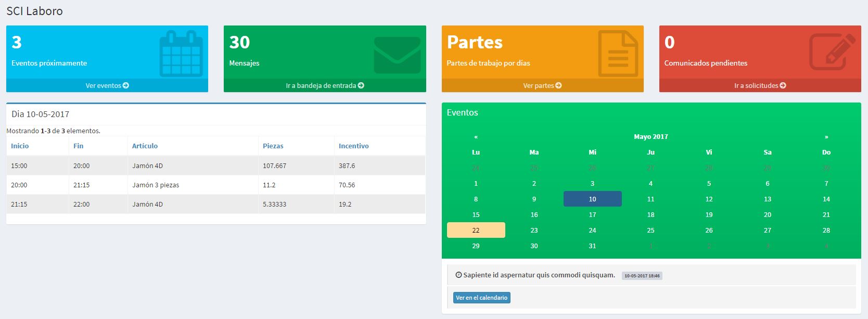Sort table by Incentivo column
Image resolution: width=868 pixels, height=319 pixels.
click(x=353, y=146)
